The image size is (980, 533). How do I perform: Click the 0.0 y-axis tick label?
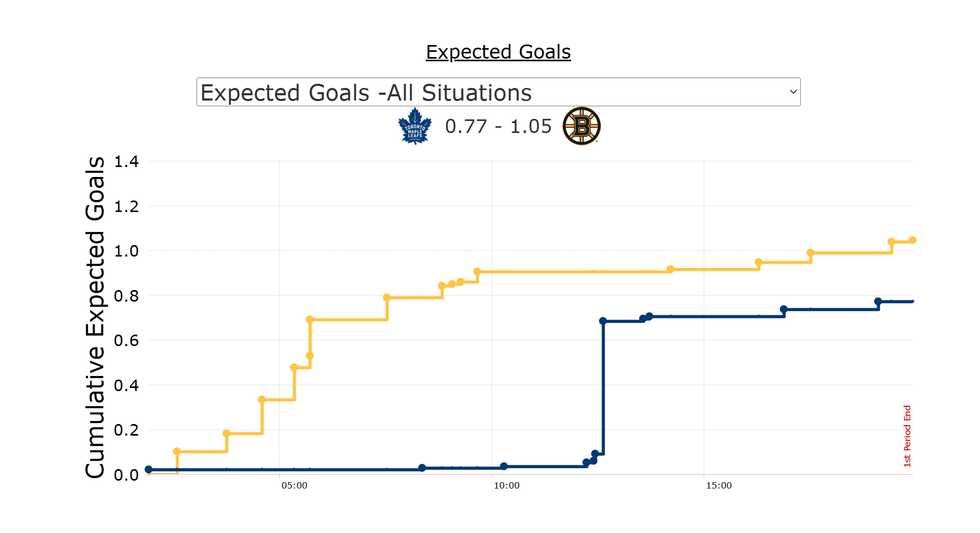pos(126,475)
